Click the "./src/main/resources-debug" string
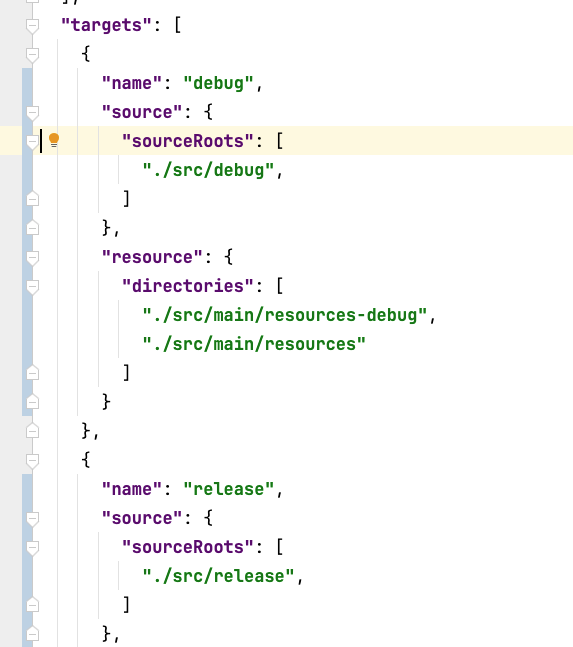Screen dimensions: 573x647 tap(285, 315)
